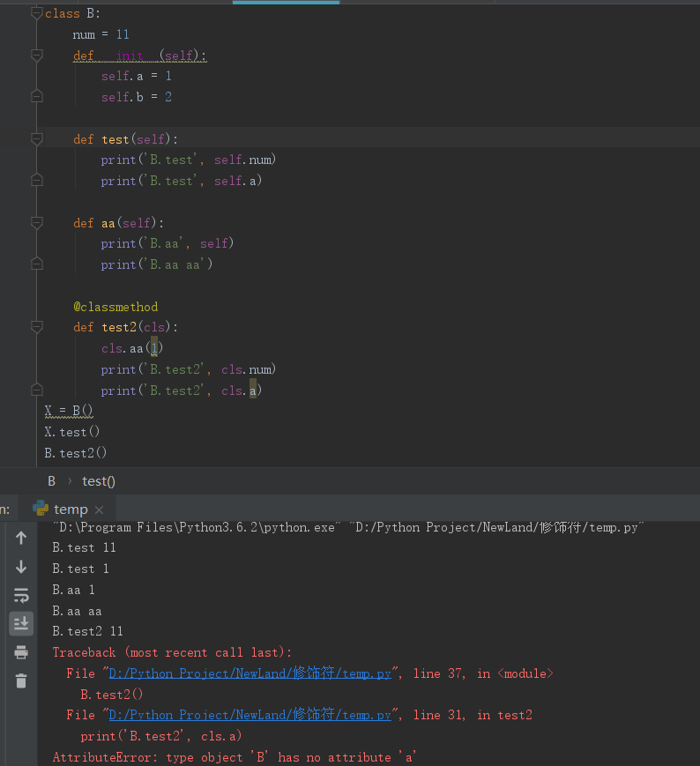This screenshot has width=700, height=766.
Task: Collapse the test2 classmethod fold marker
Action: 37,326
